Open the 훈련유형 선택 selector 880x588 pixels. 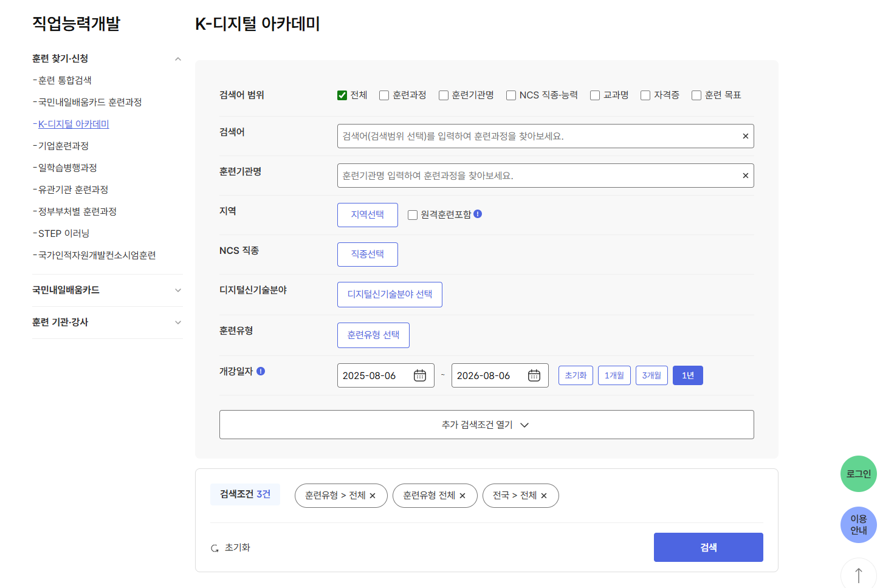click(x=373, y=335)
